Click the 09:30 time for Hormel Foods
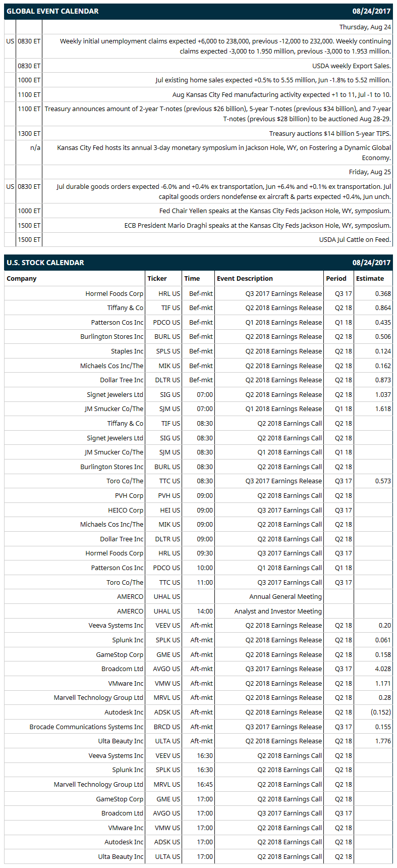Viewport: 397px width, 868px height. pos(205,553)
